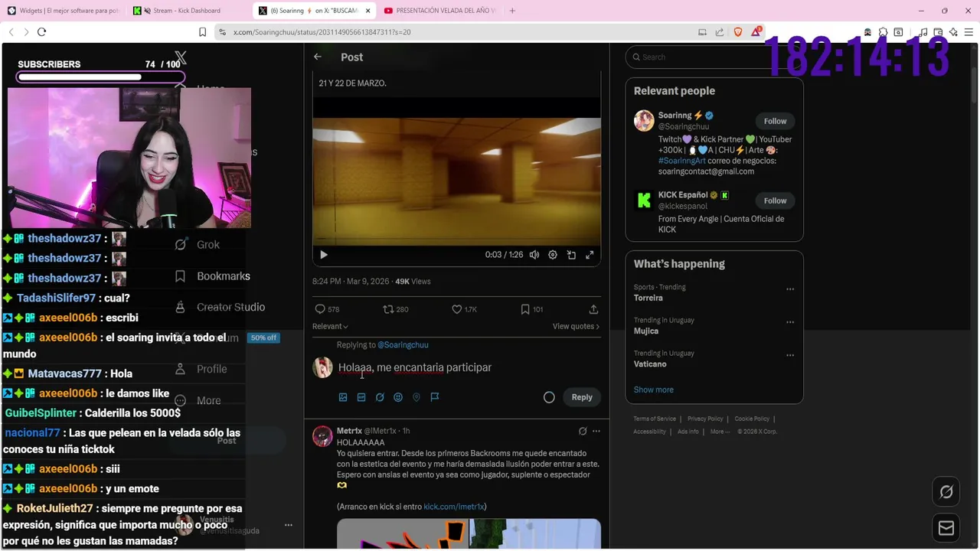Open the Mujica trending topic
This screenshot has height=551, width=980.
pos(646,331)
